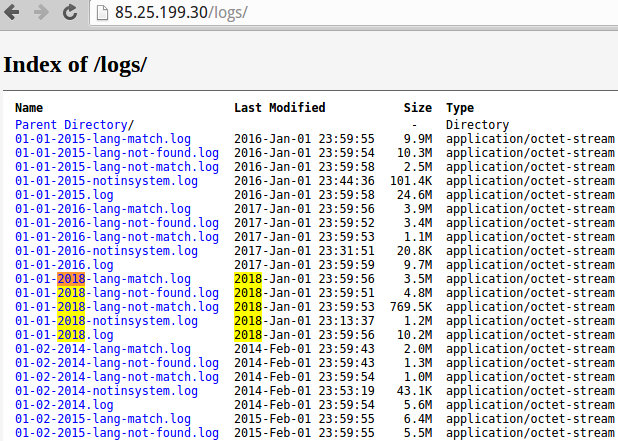Click the Last Modified column header

(279, 107)
